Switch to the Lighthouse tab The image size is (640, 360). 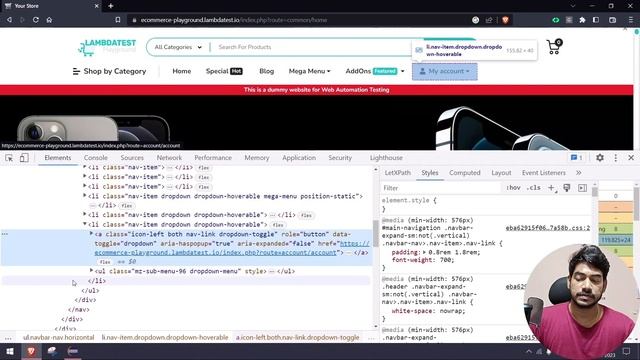[386, 158]
